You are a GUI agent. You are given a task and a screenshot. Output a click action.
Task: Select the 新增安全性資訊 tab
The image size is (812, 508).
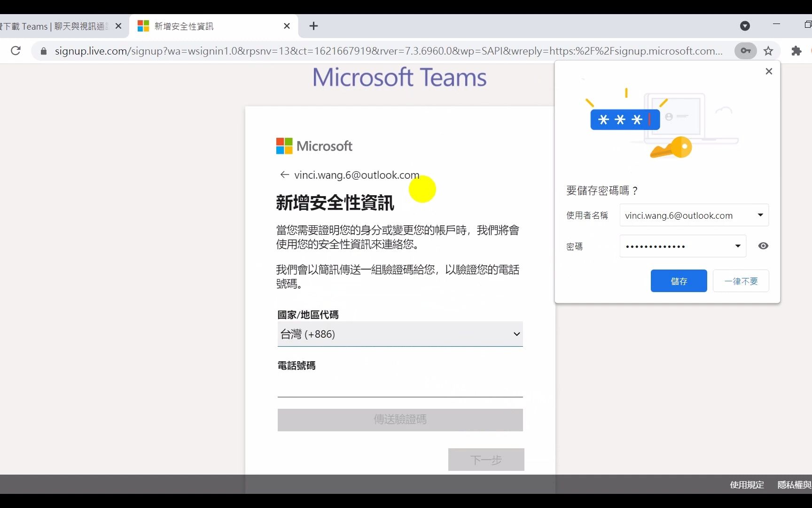coord(214,26)
